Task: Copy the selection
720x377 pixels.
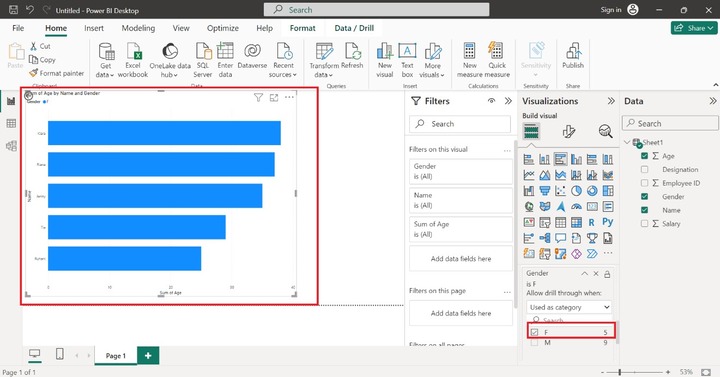Action: point(42,60)
